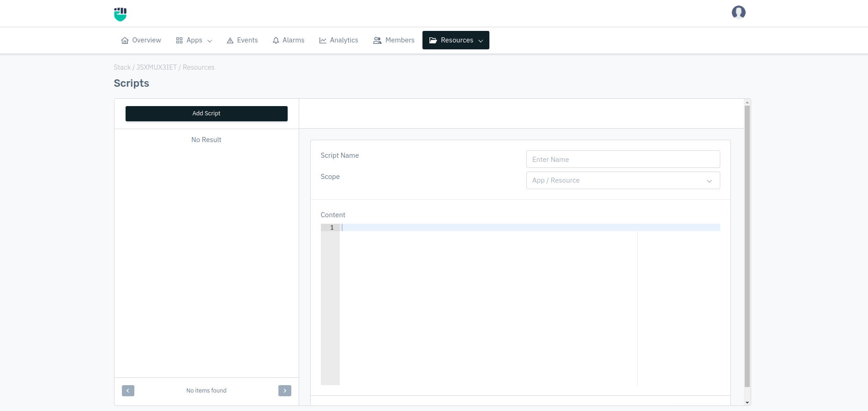This screenshot has height=411, width=868.
Task: Go to next page of scripts list
Action: 285,391
